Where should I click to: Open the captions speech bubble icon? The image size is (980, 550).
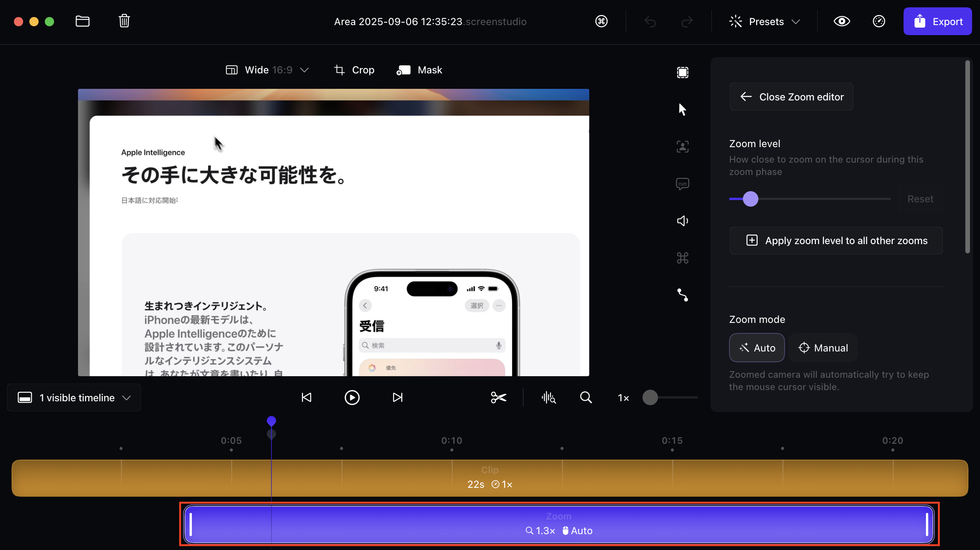682,184
